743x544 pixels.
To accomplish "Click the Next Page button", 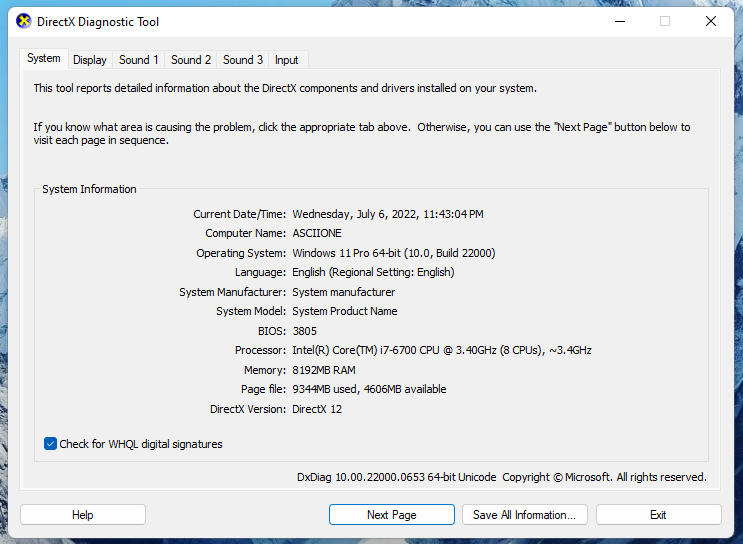I will click(x=391, y=515).
